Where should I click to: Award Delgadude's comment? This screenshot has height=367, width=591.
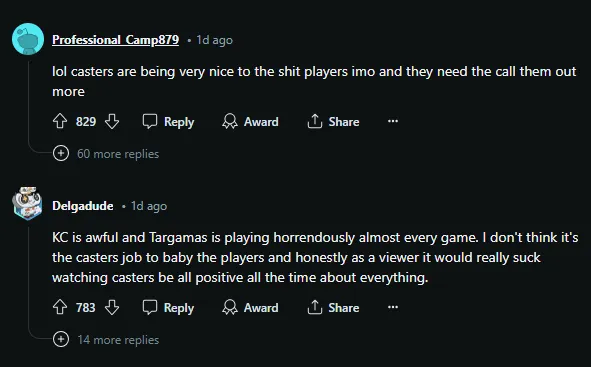[250, 307]
